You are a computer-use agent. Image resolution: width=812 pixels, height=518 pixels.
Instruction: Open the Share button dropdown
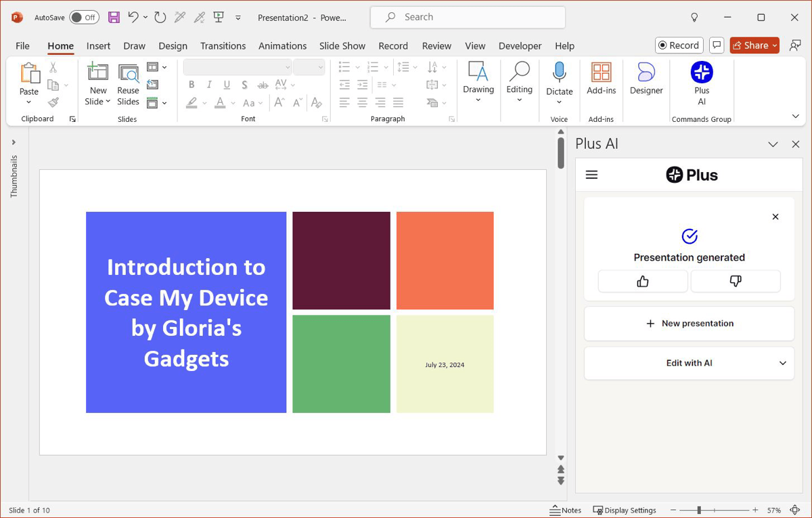click(x=774, y=45)
